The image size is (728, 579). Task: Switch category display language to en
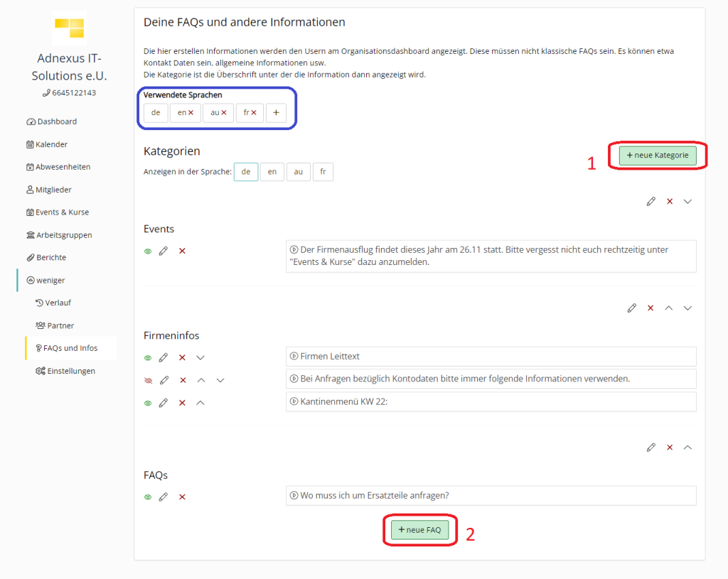pos(272,172)
